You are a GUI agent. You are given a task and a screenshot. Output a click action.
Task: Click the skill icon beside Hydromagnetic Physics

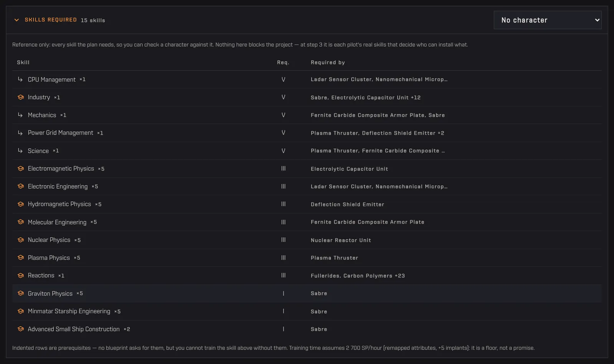[x=21, y=204]
